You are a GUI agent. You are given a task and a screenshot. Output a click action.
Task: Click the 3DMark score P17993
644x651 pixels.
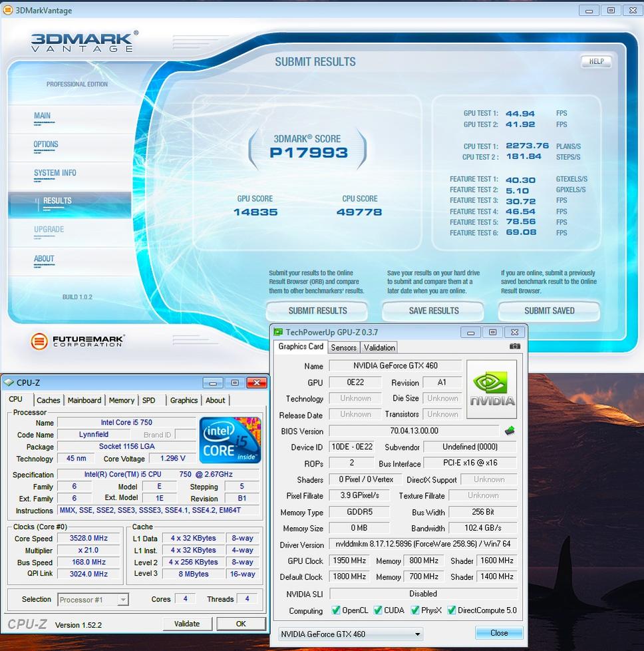coord(309,153)
